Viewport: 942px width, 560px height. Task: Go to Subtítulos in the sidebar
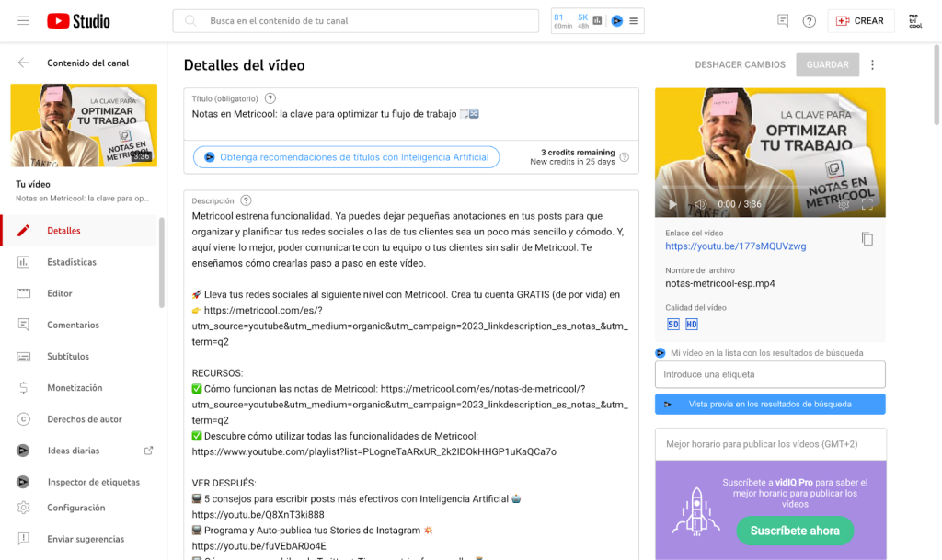[x=68, y=356]
